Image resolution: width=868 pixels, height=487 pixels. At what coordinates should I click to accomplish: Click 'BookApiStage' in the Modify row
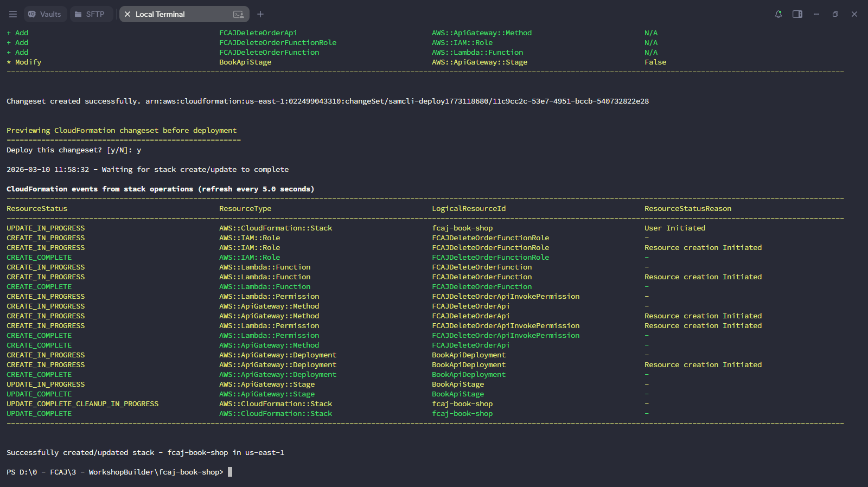pos(245,62)
